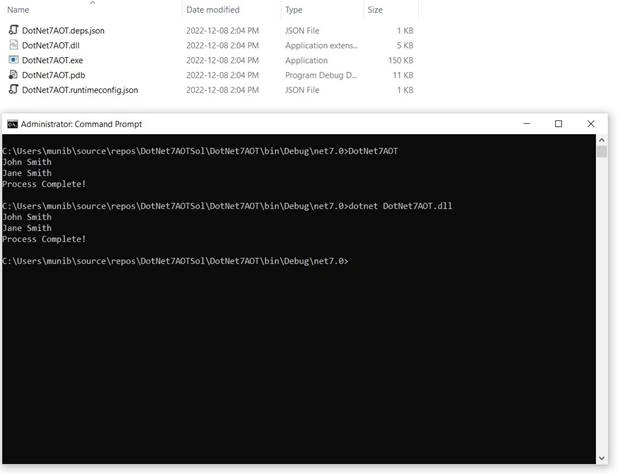Sort files by the Type column header

click(x=294, y=10)
